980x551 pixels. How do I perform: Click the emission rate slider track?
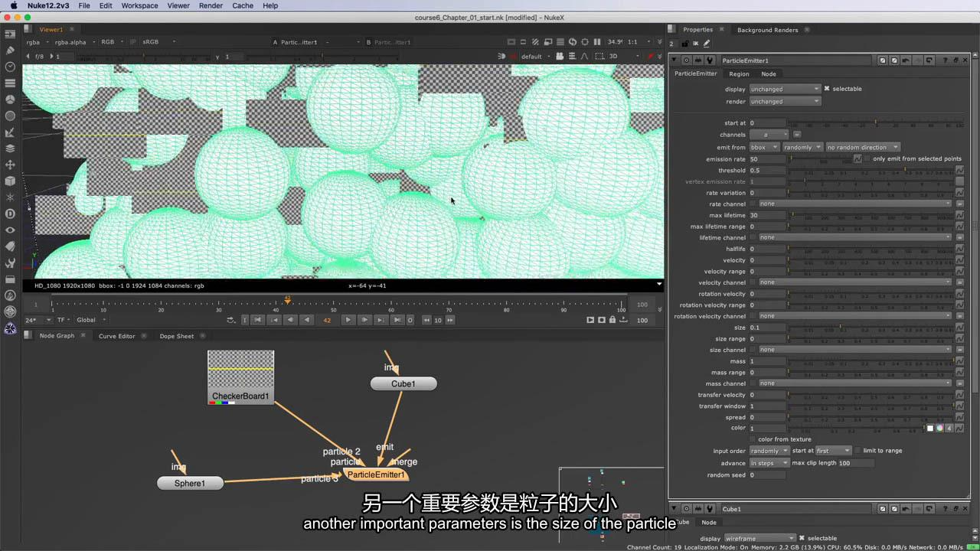click(x=819, y=159)
